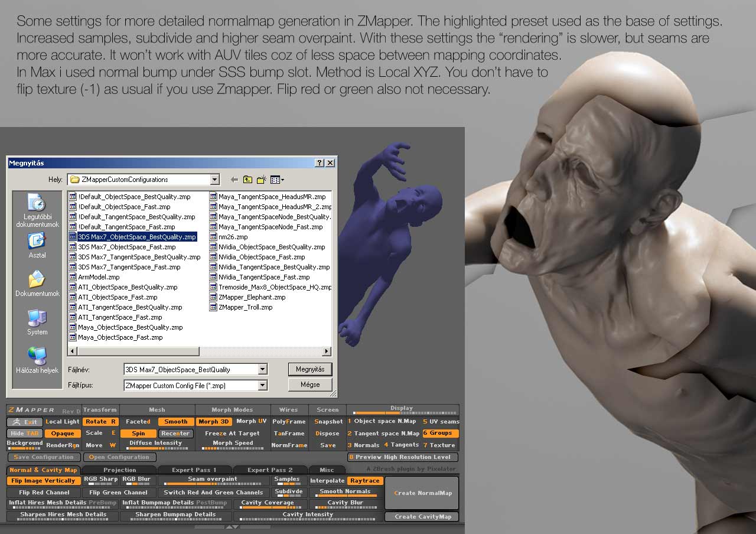Enable Interpolate mode

click(x=327, y=481)
